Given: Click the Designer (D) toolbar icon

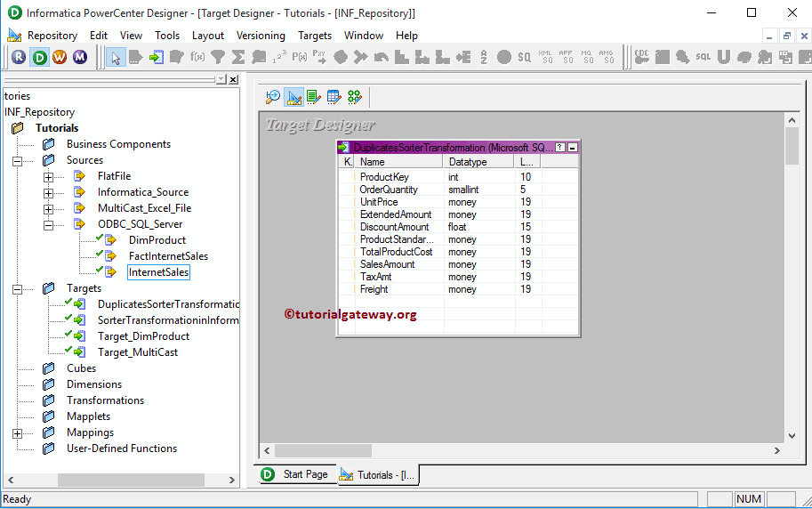Looking at the screenshot, I should coord(39,57).
